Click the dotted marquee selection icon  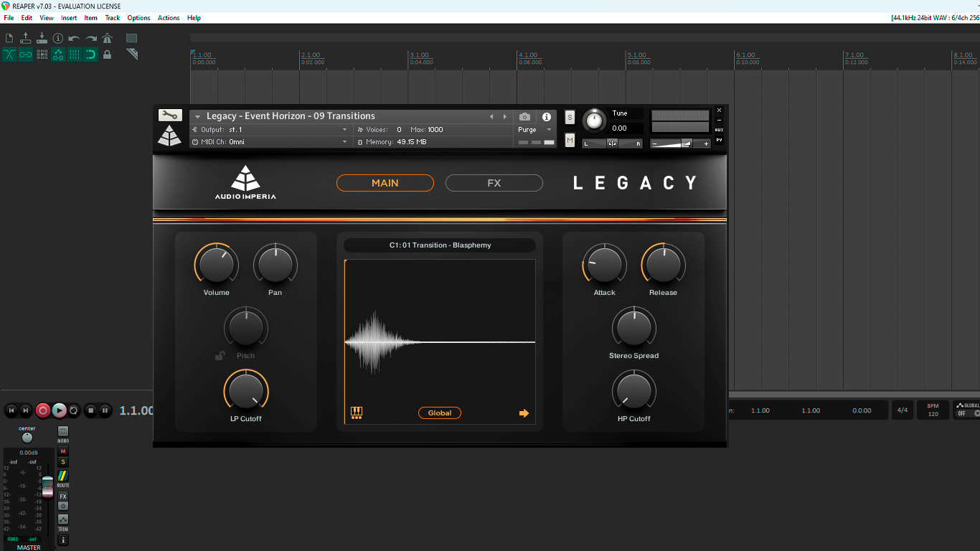click(x=132, y=38)
